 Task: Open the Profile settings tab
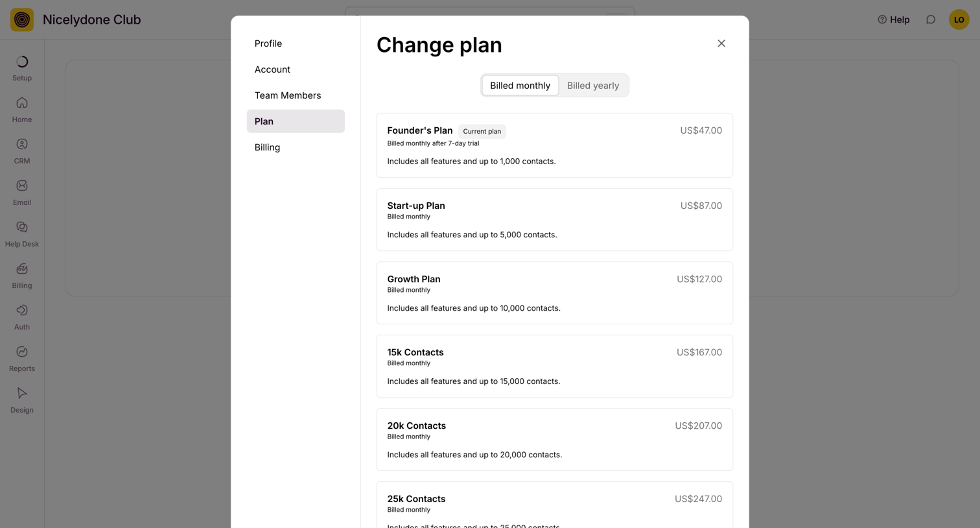click(296, 43)
